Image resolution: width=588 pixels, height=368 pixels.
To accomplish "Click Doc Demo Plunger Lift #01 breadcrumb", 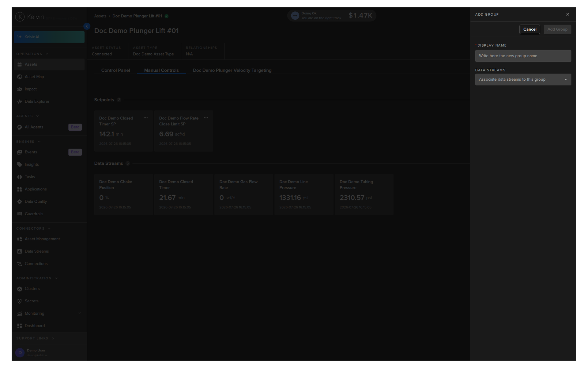I will tap(137, 16).
